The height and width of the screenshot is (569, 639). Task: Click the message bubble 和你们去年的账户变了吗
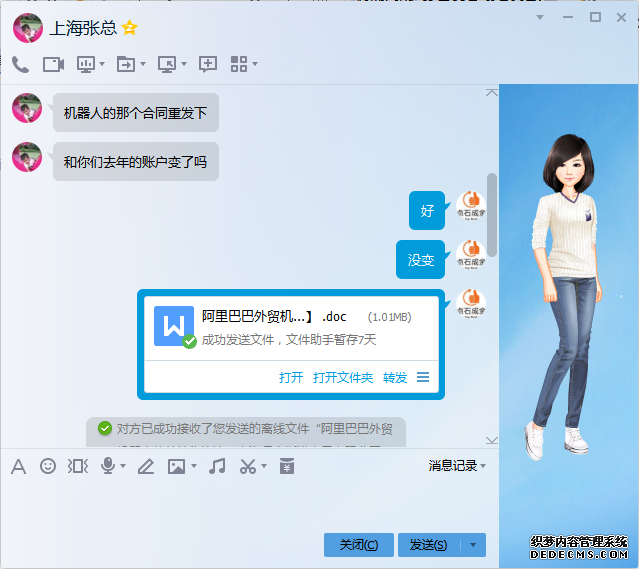(x=136, y=161)
